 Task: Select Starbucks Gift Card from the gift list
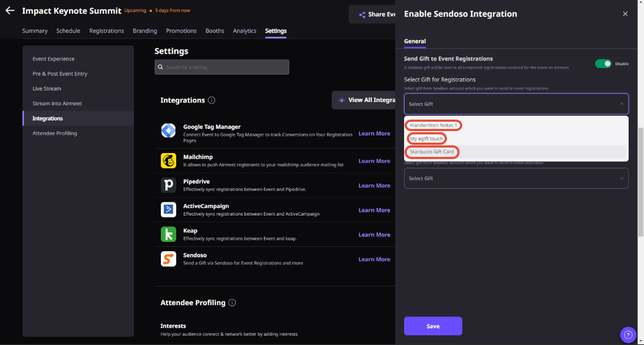[x=432, y=152]
